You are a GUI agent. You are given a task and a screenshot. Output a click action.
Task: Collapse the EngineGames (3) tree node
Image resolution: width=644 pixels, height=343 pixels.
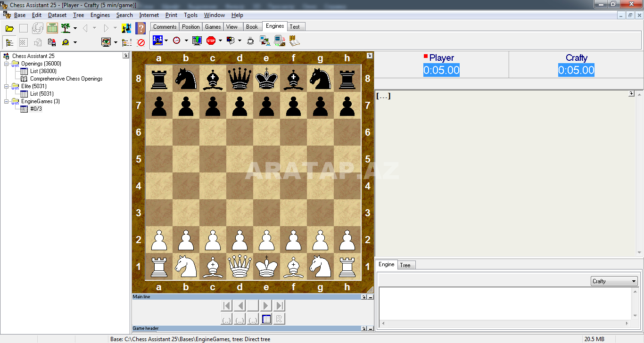click(x=6, y=101)
